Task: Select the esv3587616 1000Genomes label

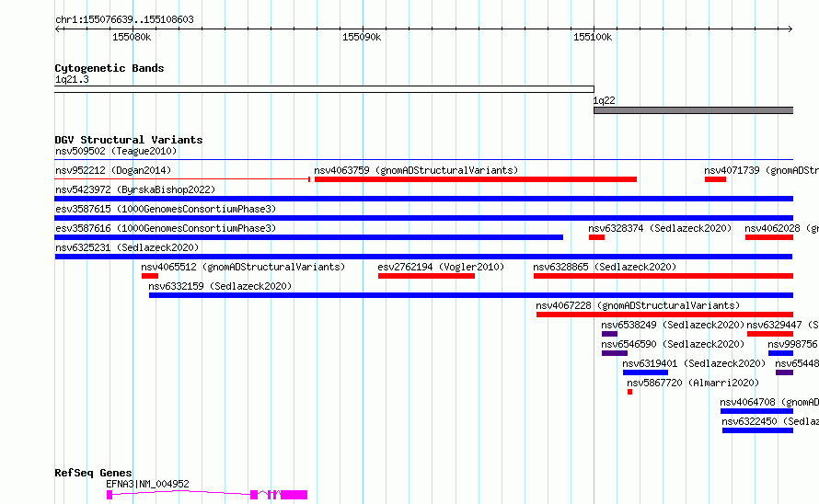Action: point(166,228)
